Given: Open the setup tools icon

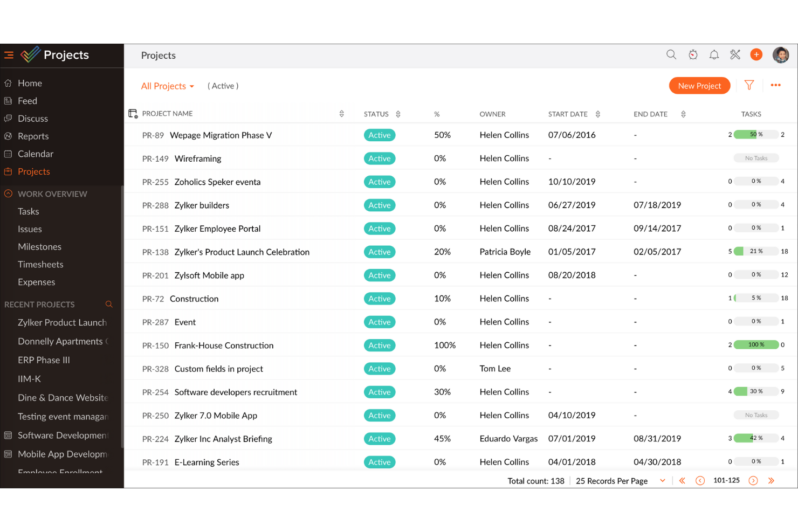Looking at the screenshot, I should [735, 54].
